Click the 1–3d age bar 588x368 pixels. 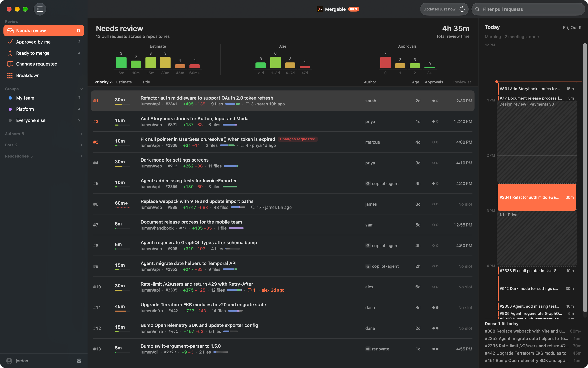click(275, 62)
